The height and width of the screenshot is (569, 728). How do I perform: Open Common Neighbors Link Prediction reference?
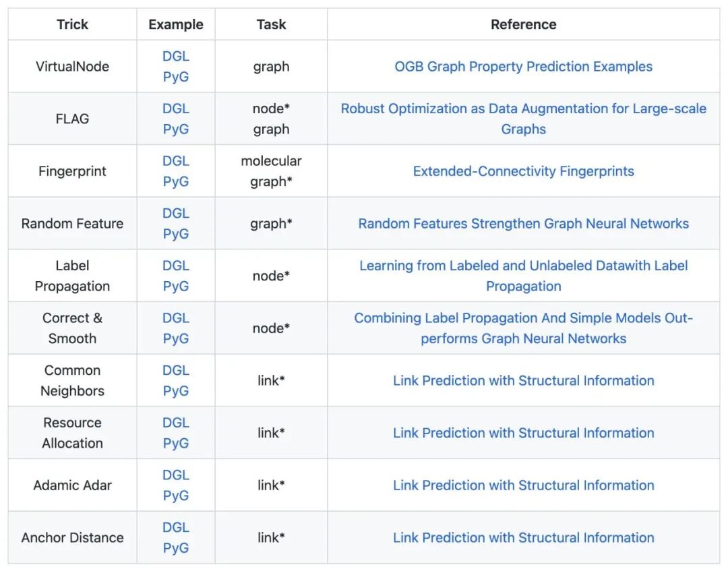pyautogui.click(x=523, y=380)
